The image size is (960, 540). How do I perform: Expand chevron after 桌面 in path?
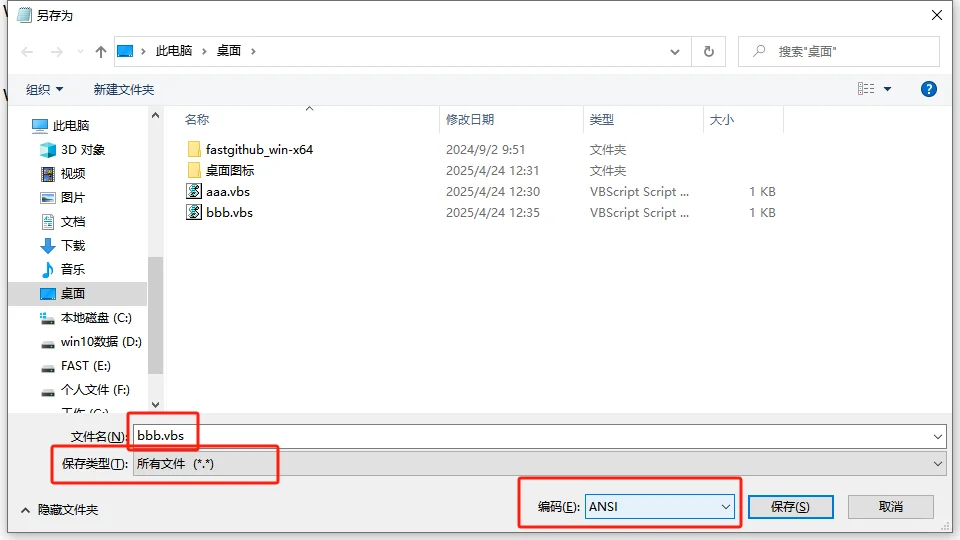(253, 51)
